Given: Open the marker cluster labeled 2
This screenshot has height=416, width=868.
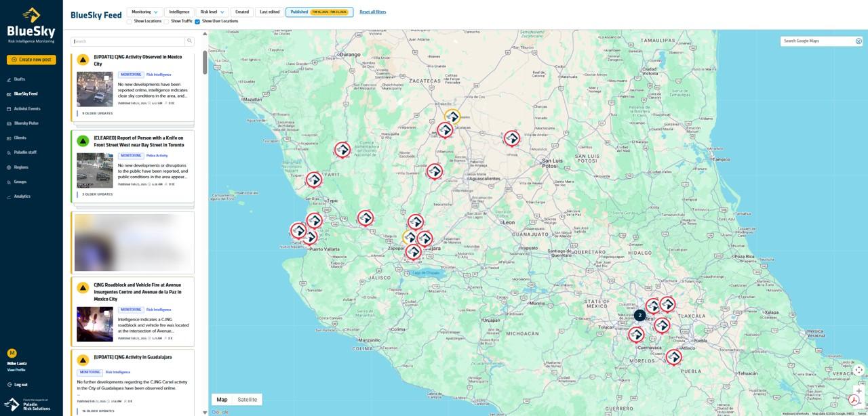Looking at the screenshot, I should coord(639,316).
